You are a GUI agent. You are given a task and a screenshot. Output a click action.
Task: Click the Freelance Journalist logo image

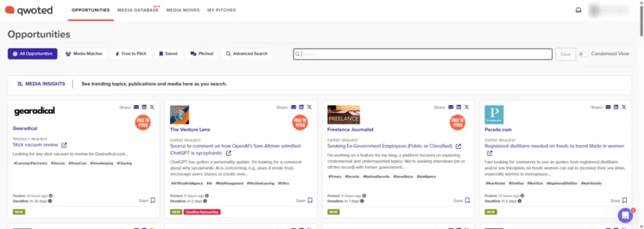coord(344,114)
